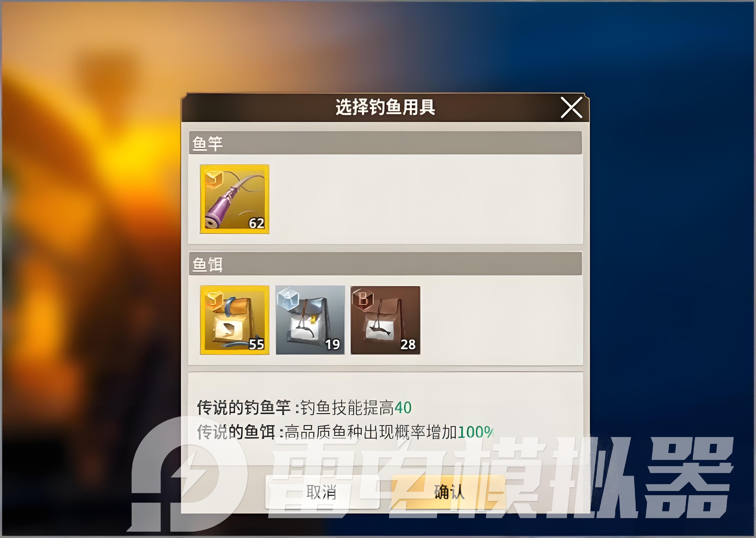Click the 鱼竿 section header

click(386, 143)
